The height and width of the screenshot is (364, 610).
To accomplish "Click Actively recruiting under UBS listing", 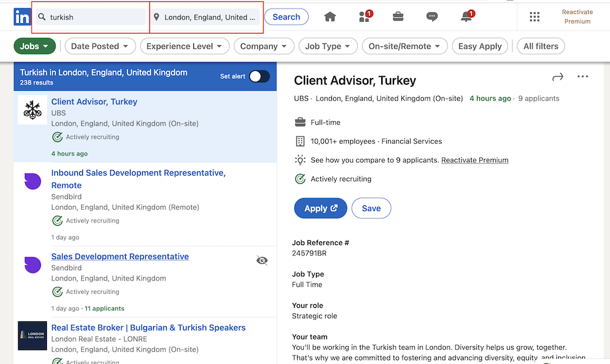I will coord(93,137).
